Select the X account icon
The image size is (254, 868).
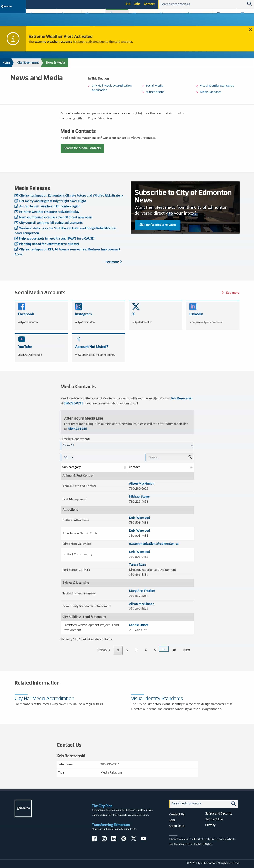pyautogui.click(x=135, y=306)
